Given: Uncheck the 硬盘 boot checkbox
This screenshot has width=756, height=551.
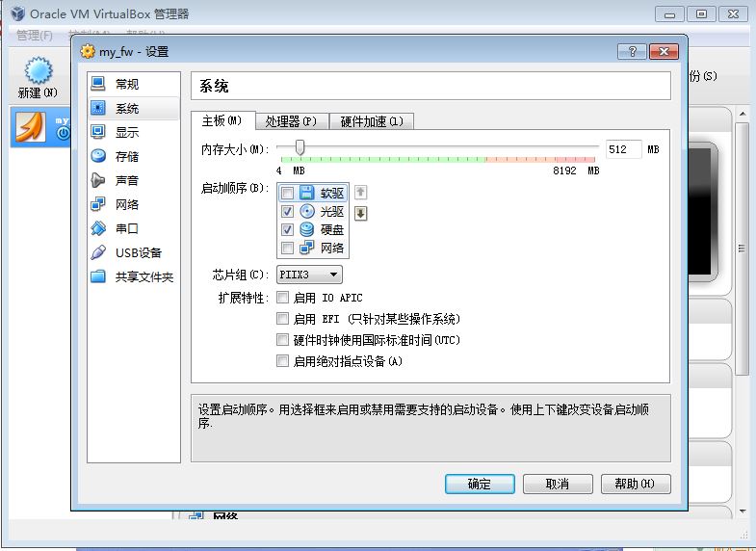Looking at the screenshot, I should click(x=287, y=229).
